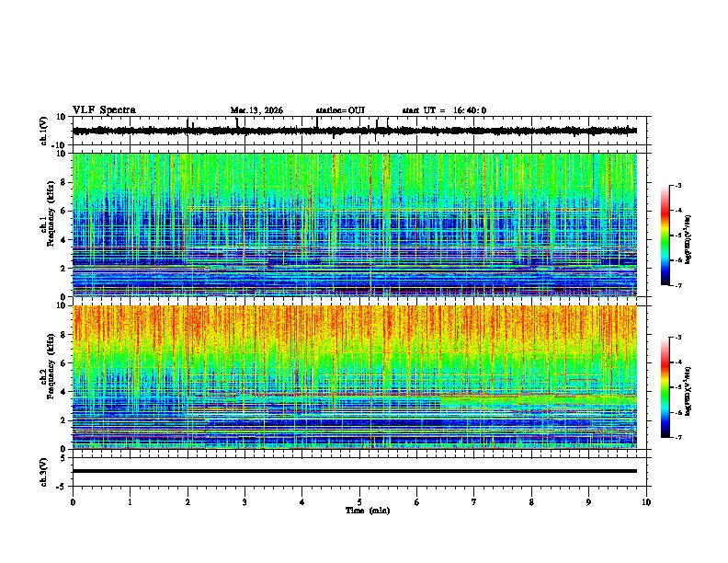Click the time-axis tick label '10'

coord(646,502)
